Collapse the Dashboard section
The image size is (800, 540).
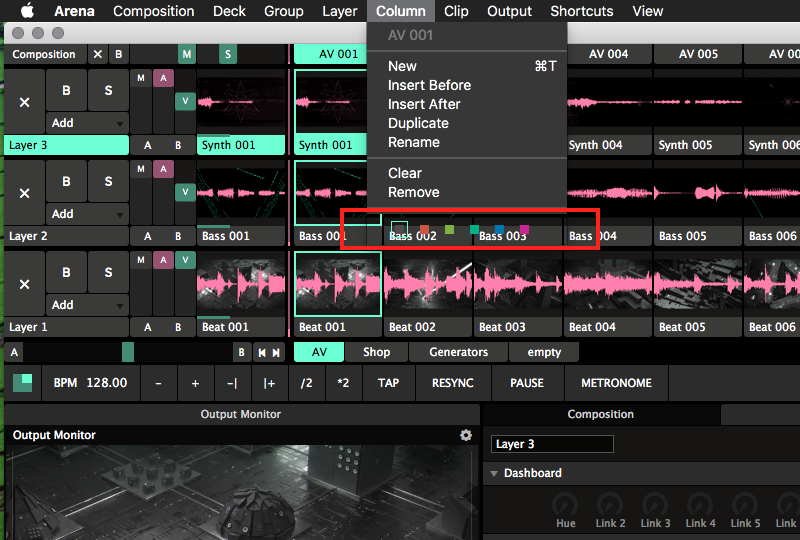[x=494, y=473]
